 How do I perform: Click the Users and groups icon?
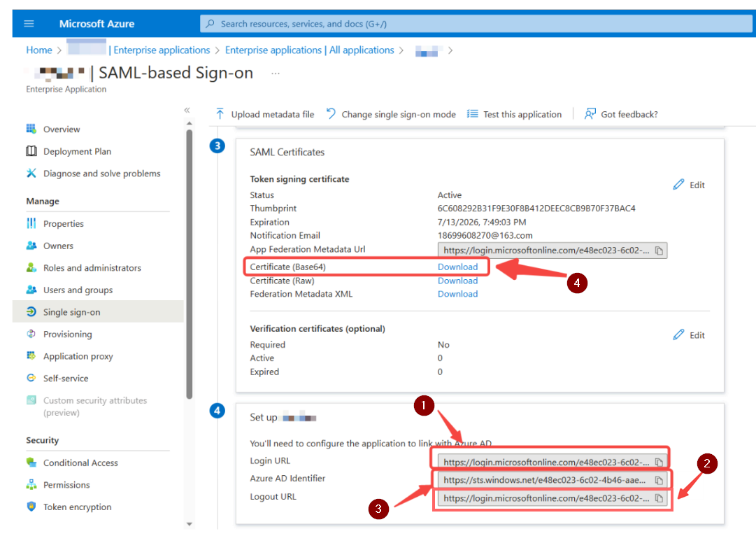coord(31,290)
